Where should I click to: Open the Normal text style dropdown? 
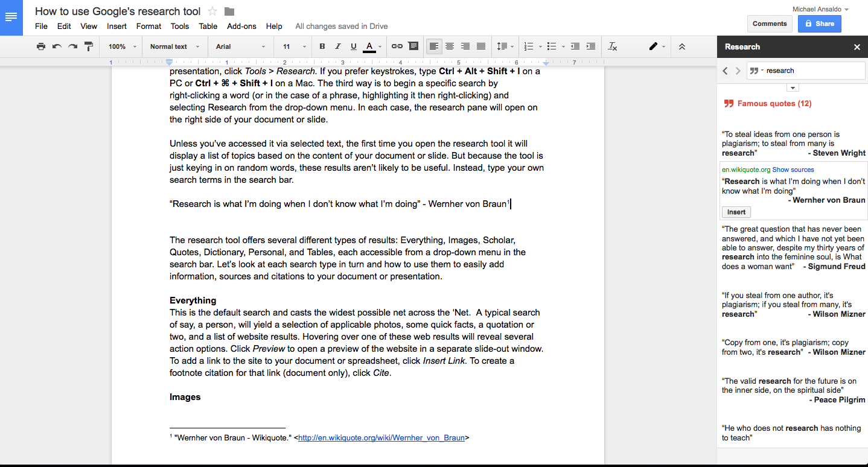point(174,46)
